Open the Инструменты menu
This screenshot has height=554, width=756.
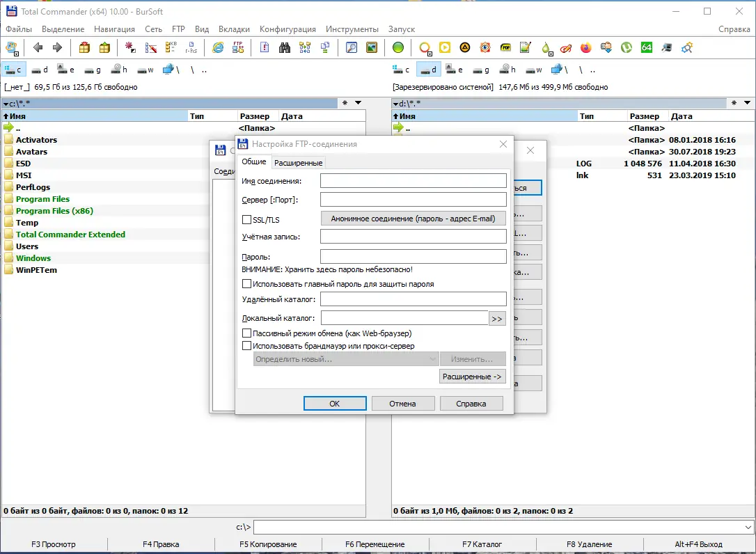tap(352, 29)
